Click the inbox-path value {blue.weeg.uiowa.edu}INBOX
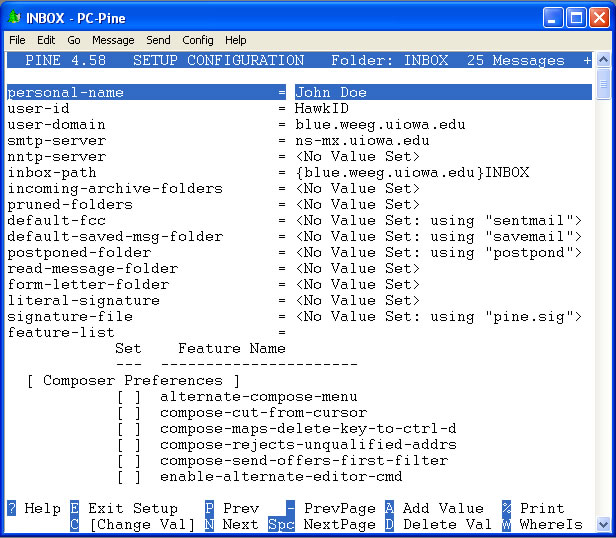The width and height of the screenshot is (616, 538). point(412,173)
